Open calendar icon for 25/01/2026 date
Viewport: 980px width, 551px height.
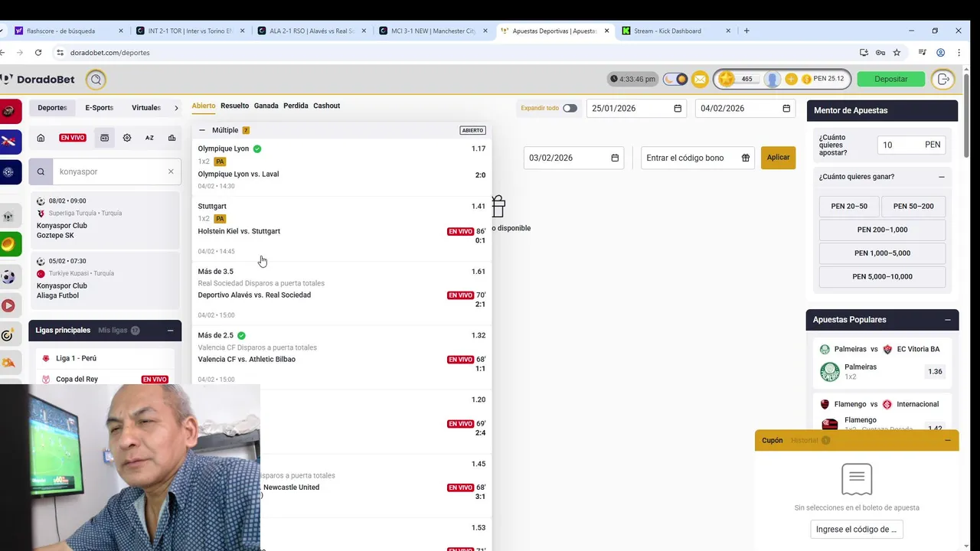(678, 109)
